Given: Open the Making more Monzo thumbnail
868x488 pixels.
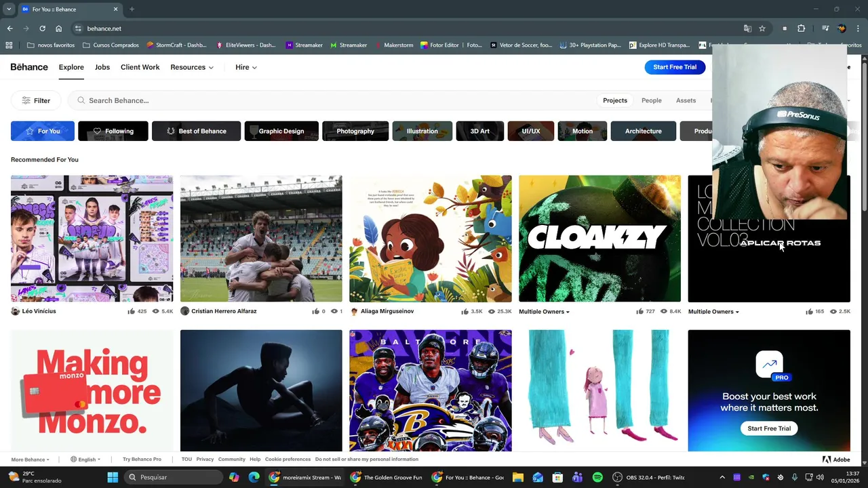Looking at the screenshot, I should coord(92,390).
